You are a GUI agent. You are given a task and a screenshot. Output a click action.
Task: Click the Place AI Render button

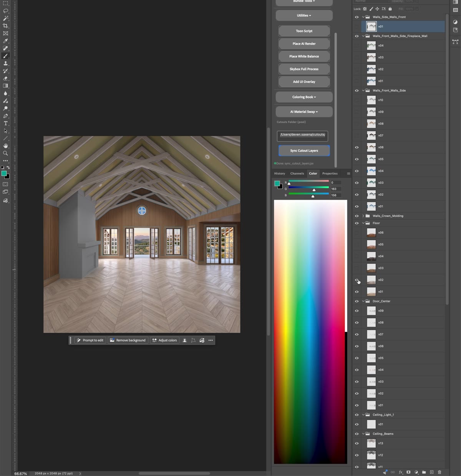[x=304, y=44]
